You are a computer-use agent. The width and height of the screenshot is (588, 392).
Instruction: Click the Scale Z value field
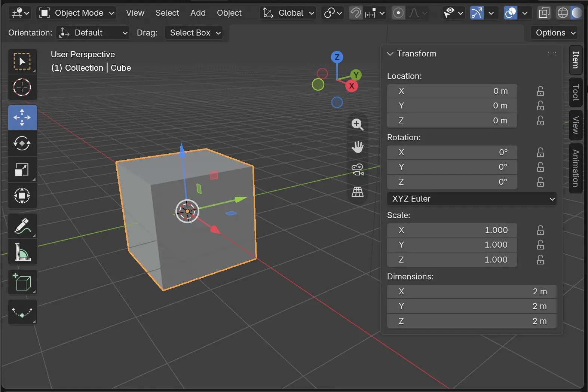452,260
